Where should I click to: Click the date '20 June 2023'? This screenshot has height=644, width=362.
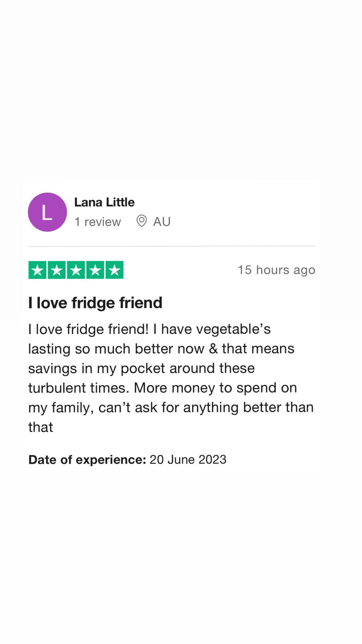coord(188,460)
